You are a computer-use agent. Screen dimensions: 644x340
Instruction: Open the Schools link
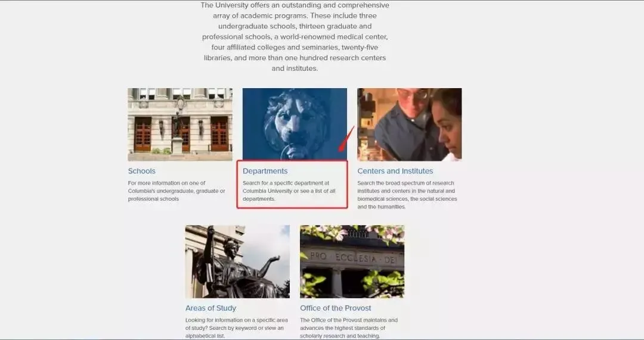[141, 171]
